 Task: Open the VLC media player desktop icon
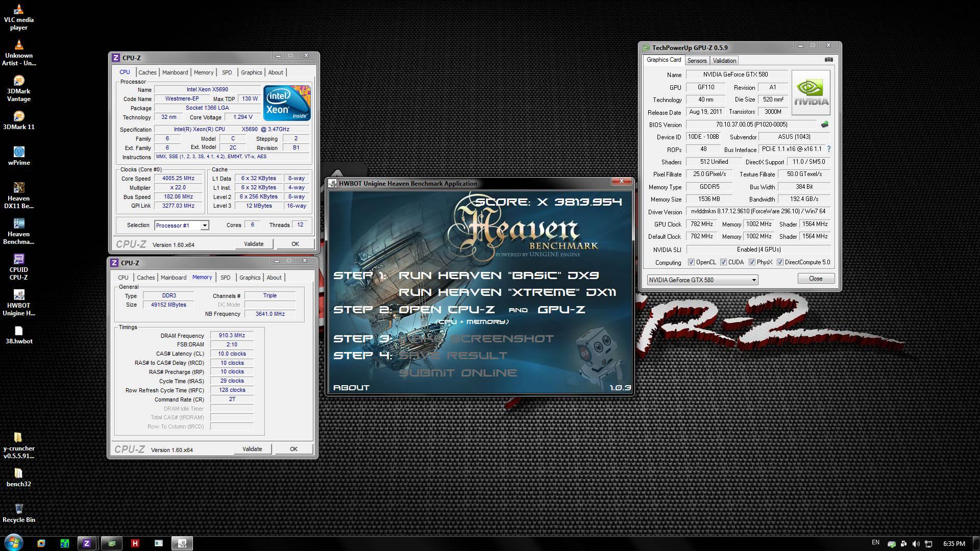18,17
